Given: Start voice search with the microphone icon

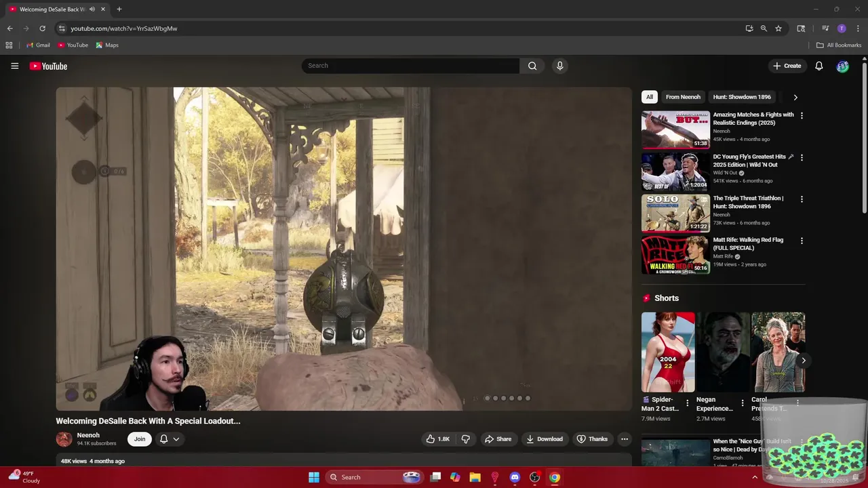Looking at the screenshot, I should (559, 66).
